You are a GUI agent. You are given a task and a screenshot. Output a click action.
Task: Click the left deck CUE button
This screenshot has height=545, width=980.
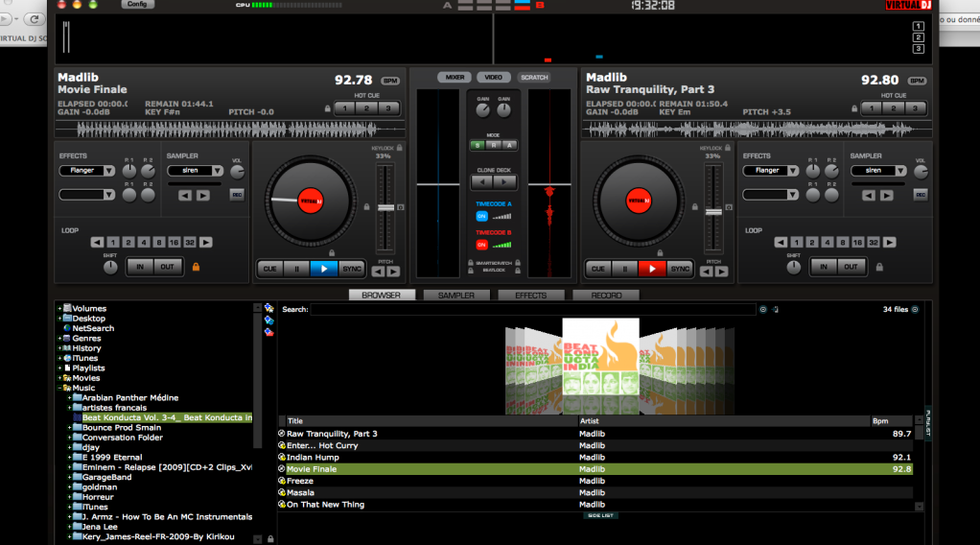[270, 269]
